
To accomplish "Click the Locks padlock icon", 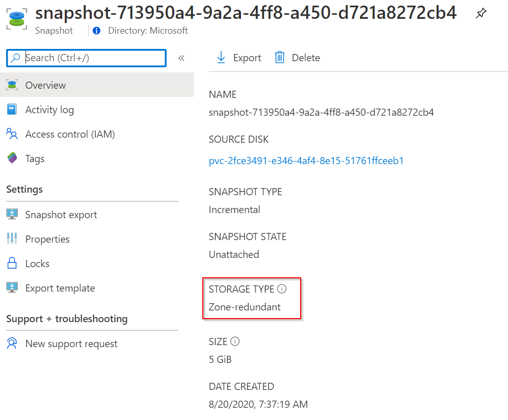I will (12, 264).
